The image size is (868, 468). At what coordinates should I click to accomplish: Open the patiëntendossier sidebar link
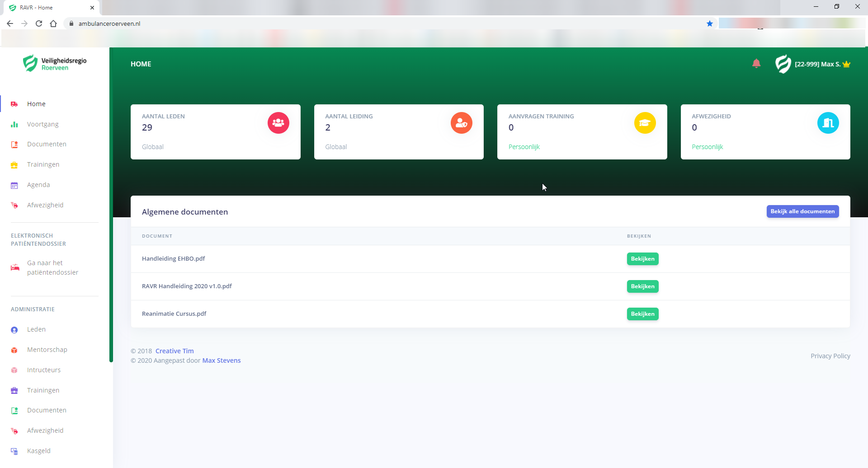[52, 267]
